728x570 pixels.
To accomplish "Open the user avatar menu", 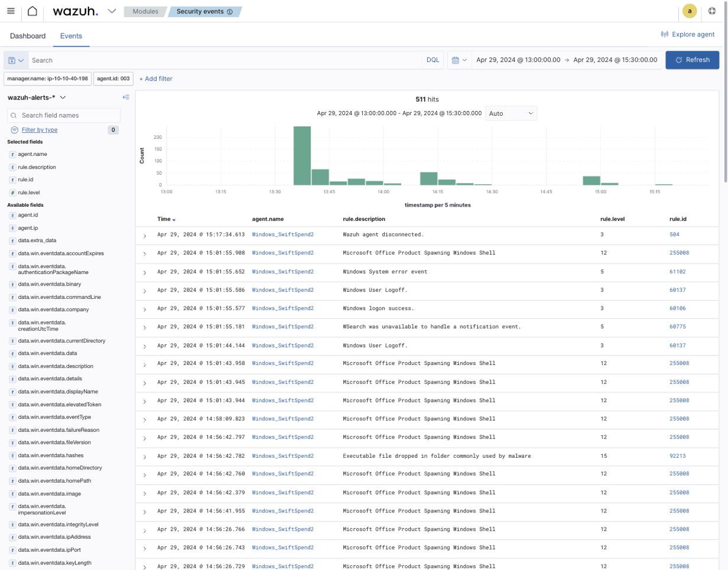I will 689,11.
